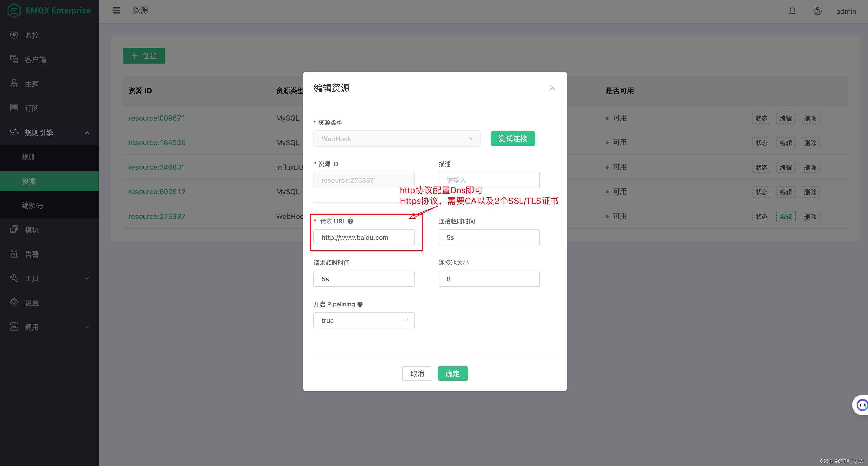Click the 设置 settings gear icon
The width and height of the screenshot is (868, 466).
pos(14,302)
